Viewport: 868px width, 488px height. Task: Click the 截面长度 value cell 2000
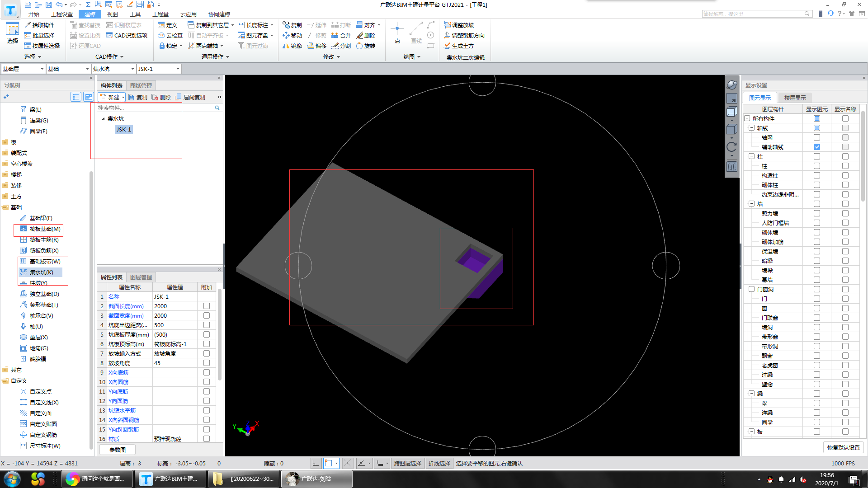175,306
